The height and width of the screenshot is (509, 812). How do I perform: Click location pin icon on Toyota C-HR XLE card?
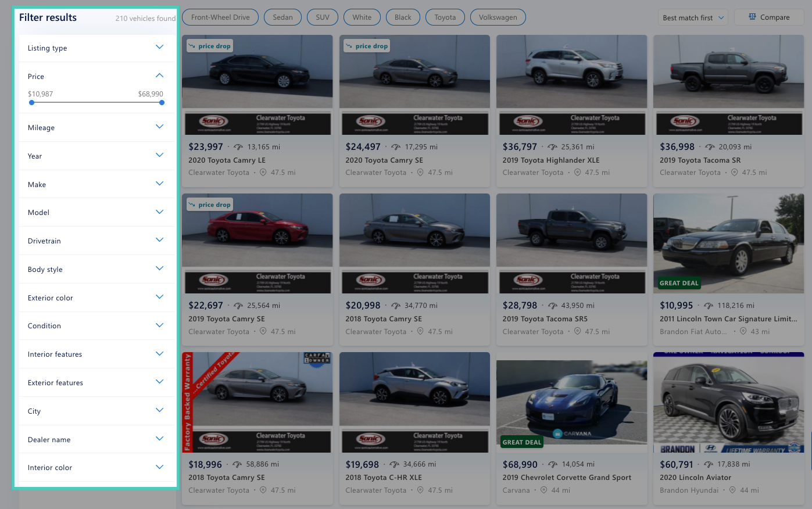click(420, 490)
